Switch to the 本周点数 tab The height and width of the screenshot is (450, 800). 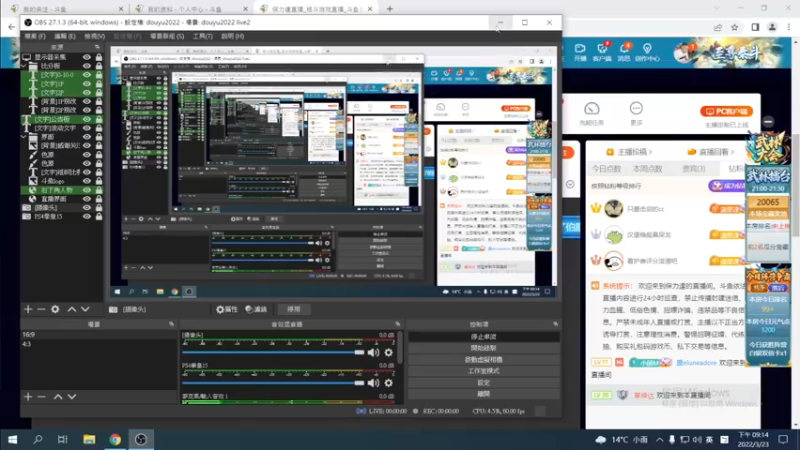click(647, 168)
